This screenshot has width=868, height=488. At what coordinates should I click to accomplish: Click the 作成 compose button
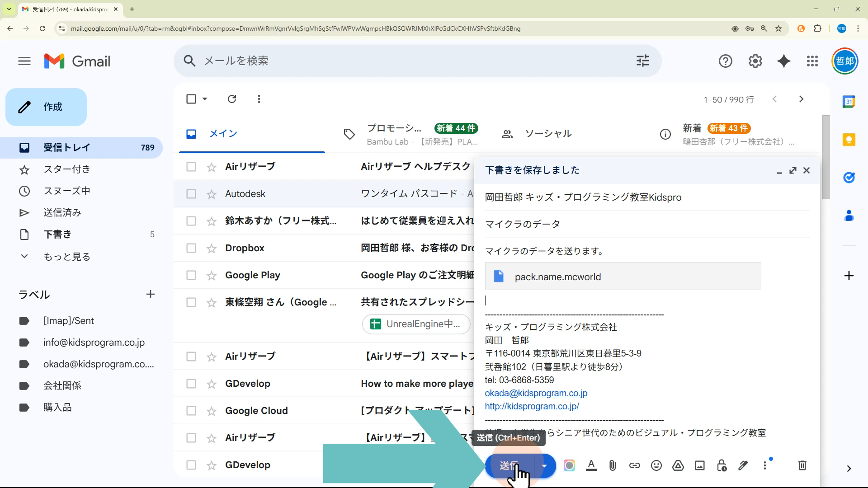tap(46, 107)
